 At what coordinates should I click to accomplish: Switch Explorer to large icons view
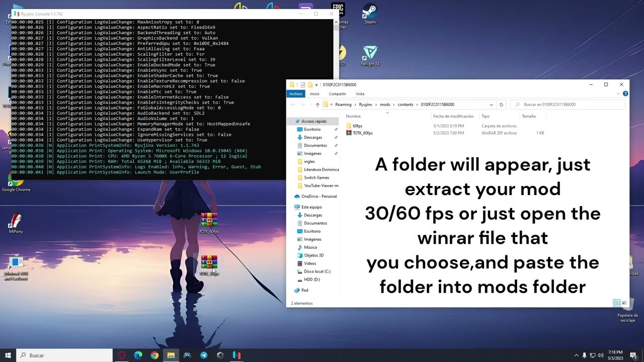pyautogui.click(x=624, y=303)
